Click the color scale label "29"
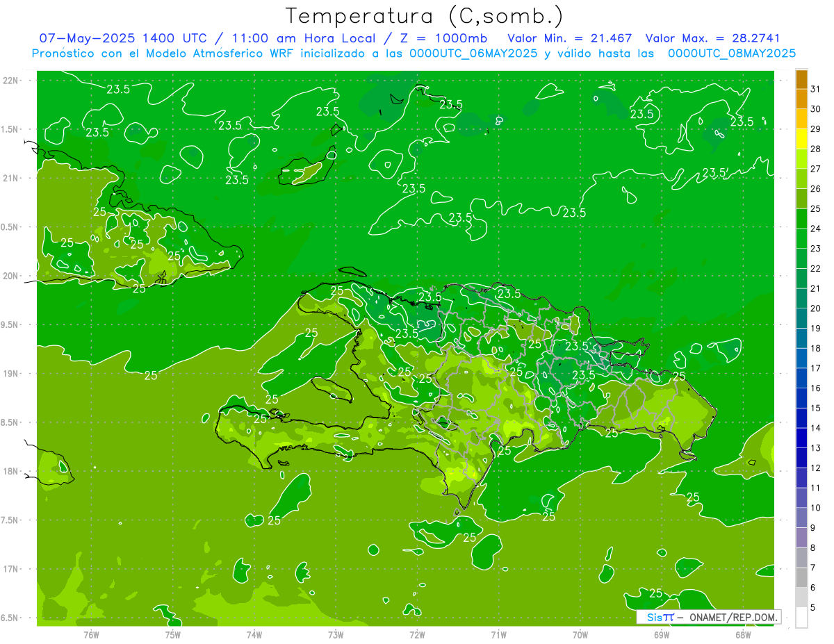This screenshot has width=834, height=644. coord(816,129)
